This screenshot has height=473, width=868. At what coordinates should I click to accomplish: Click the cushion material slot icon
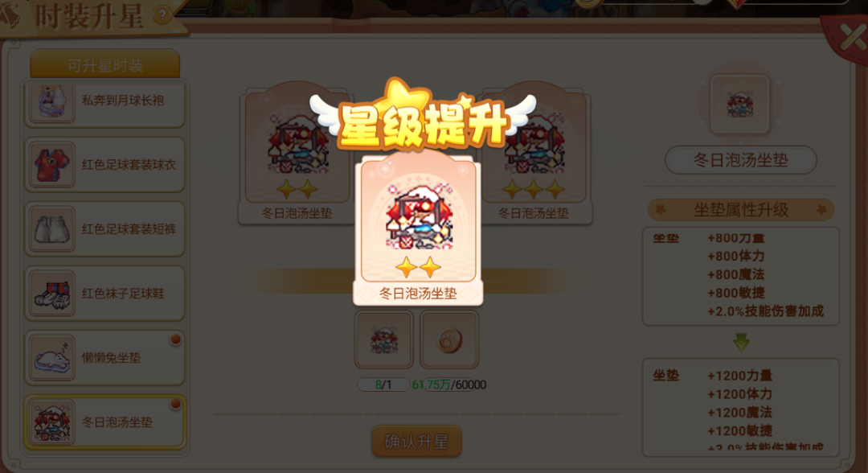(383, 339)
